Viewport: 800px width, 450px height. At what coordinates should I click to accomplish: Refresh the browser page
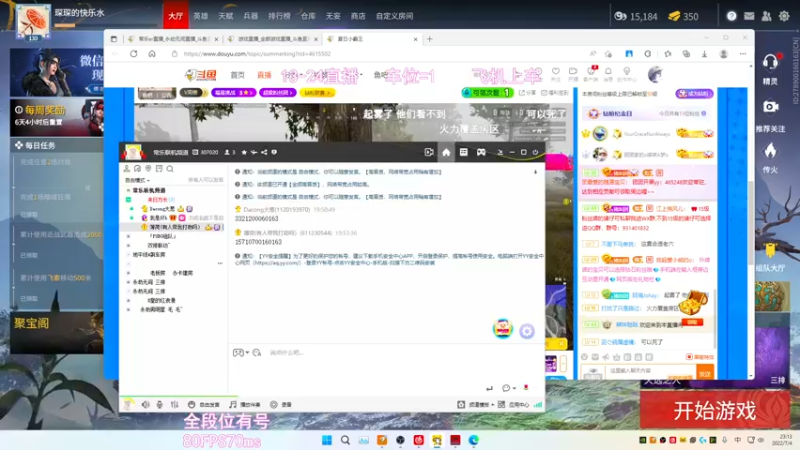[133, 54]
